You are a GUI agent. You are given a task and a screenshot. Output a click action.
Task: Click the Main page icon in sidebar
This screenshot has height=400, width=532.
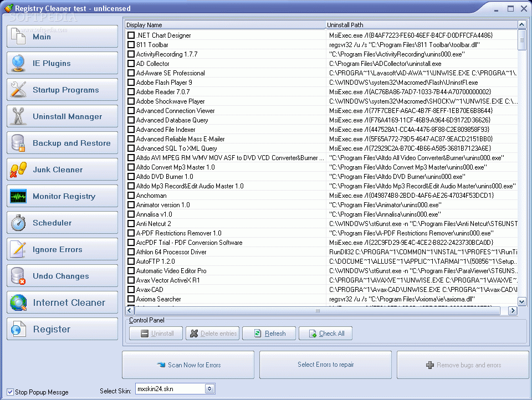18,37
